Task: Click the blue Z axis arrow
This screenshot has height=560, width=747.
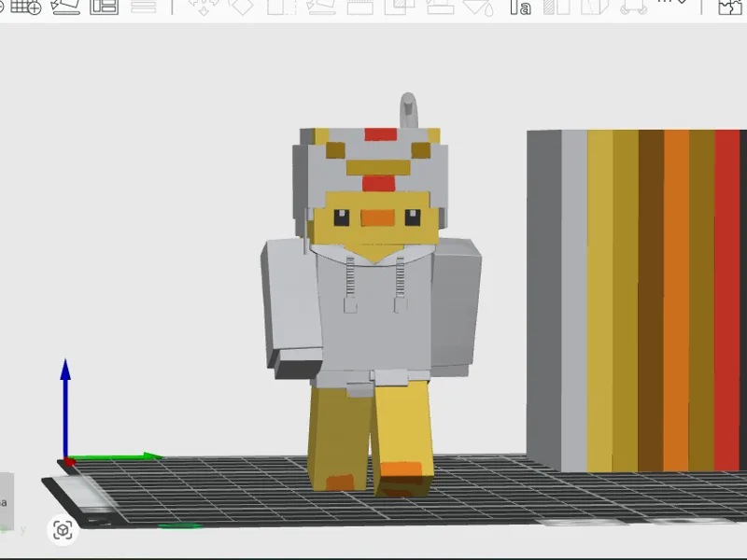Action: (65, 407)
